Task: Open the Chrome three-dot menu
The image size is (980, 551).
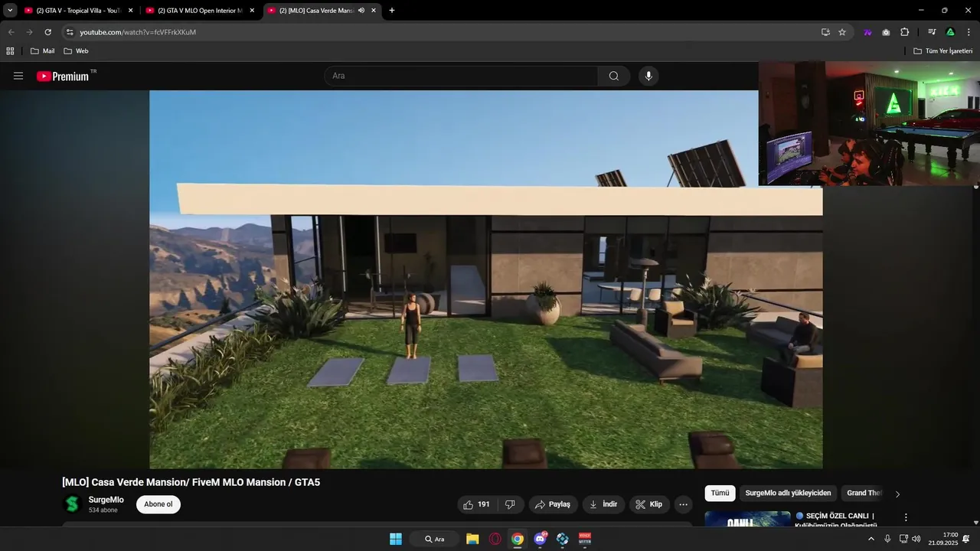Action: pos(969,32)
